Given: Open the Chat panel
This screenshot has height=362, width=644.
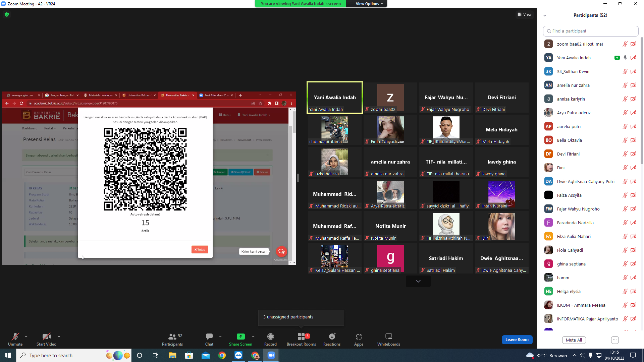Looking at the screenshot, I should pyautogui.click(x=209, y=339).
